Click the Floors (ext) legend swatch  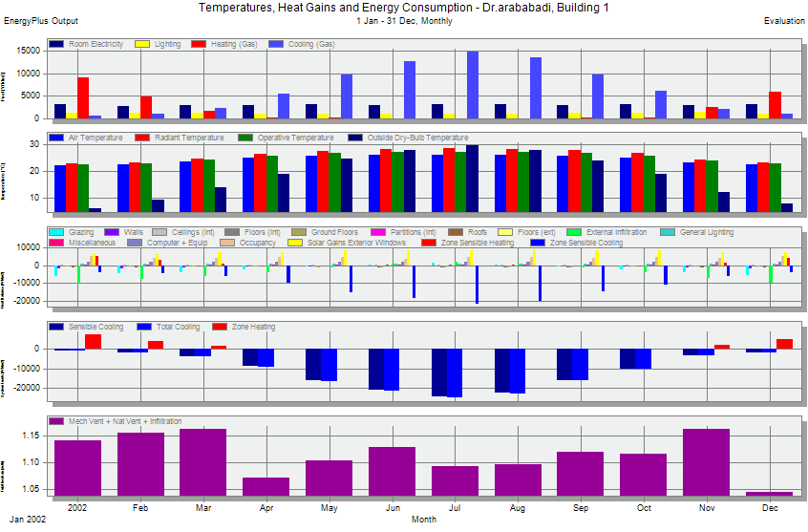pos(505,232)
